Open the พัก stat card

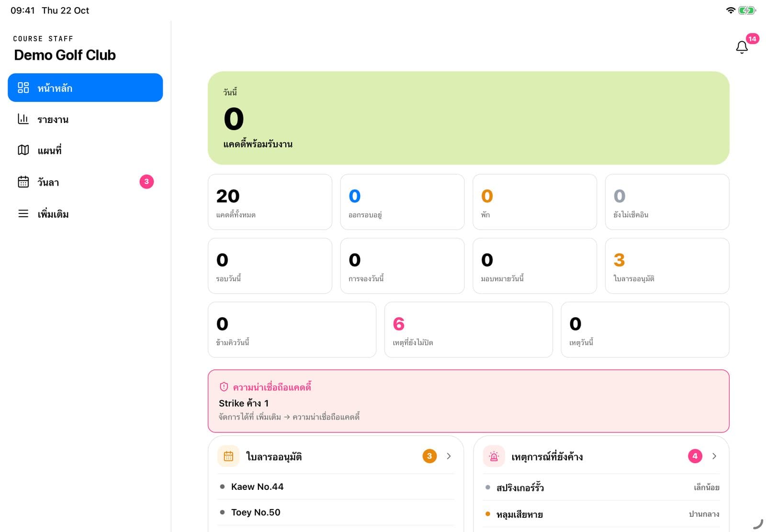535,202
